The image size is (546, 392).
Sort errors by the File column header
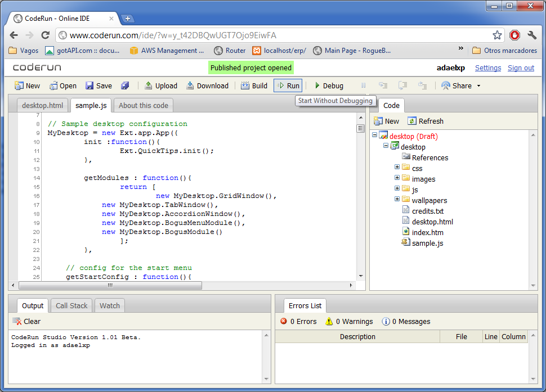pyautogui.click(x=462, y=337)
